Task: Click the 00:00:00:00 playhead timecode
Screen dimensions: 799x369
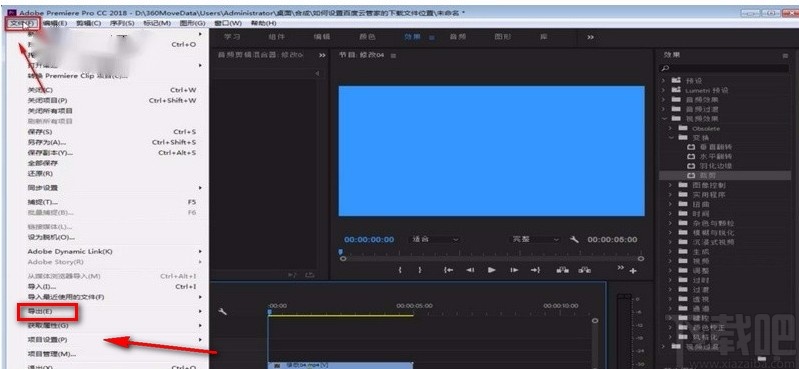Action: click(x=369, y=239)
